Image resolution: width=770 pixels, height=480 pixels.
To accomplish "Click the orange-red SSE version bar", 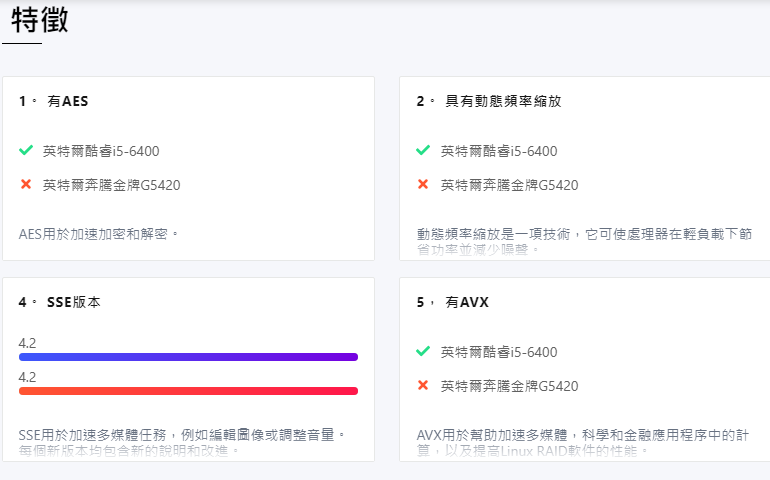I will pos(188,391).
